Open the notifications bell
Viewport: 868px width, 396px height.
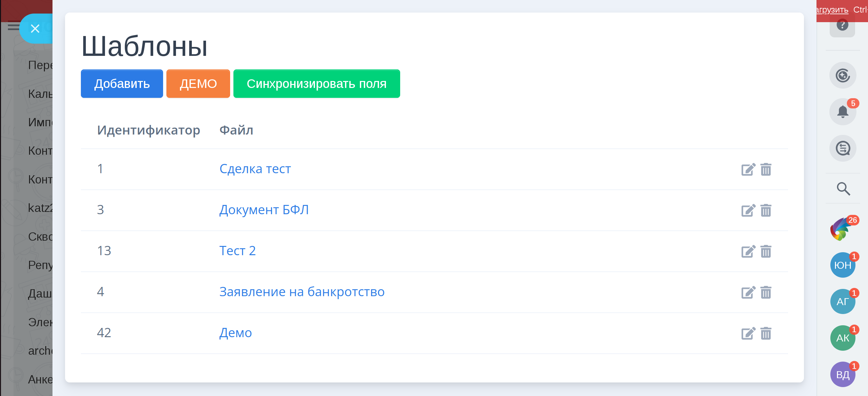pyautogui.click(x=842, y=112)
